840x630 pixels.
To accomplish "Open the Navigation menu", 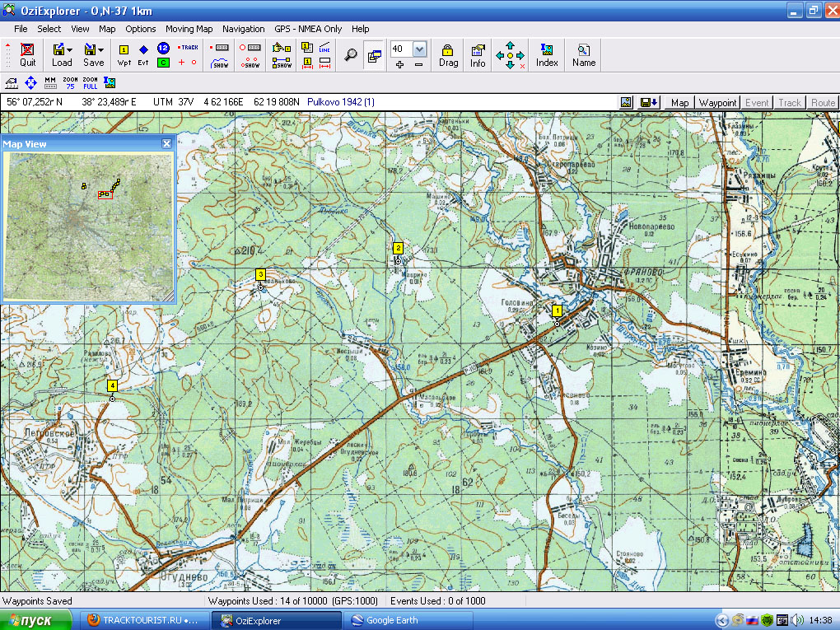I will pyautogui.click(x=243, y=29).
